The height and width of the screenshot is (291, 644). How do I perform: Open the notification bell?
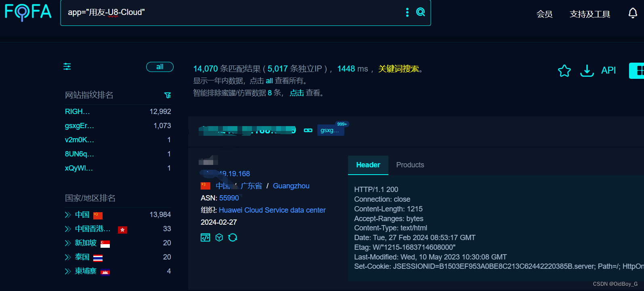(633, 13)
